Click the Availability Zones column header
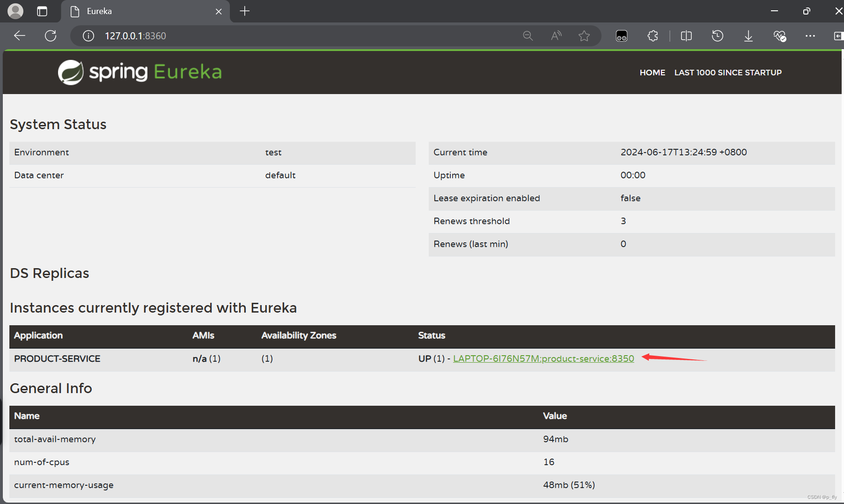This screenshot has width=844, height=504. pyautogui.click(x=299, y=336)
